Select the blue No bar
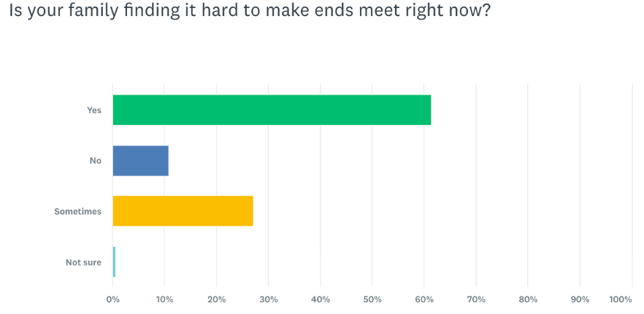This screenshot has width=644, height=314. (140, 161)
